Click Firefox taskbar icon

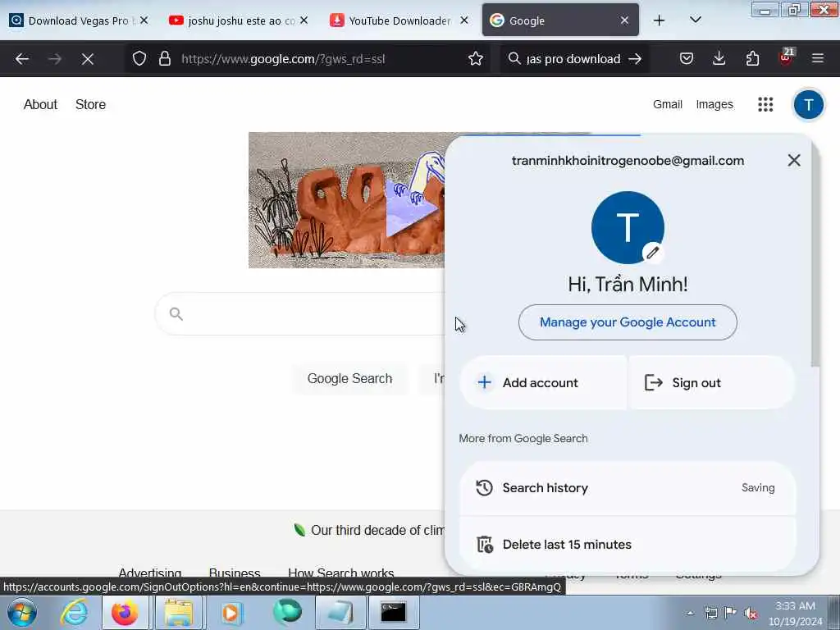tap(125, 612)
